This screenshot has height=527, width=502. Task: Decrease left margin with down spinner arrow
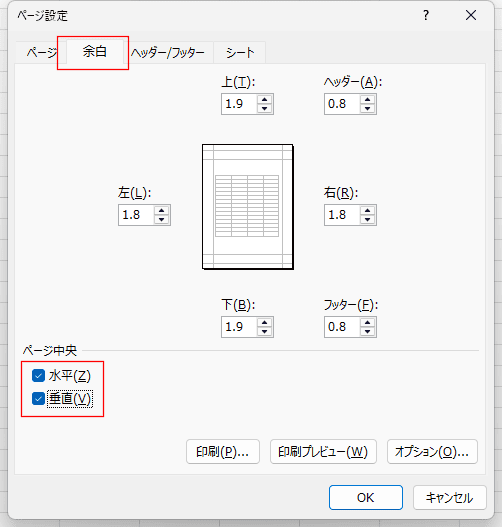point(162,219)
